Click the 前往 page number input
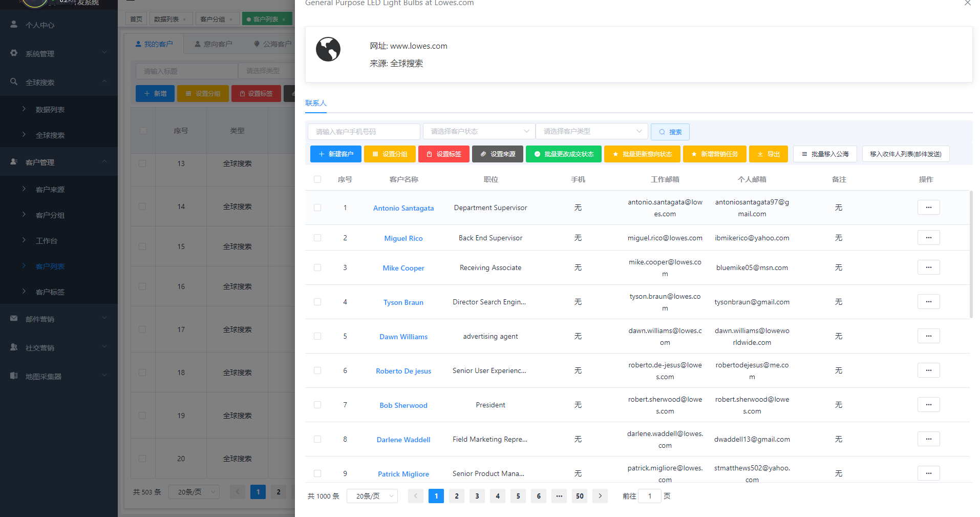The image size is (980, 517). point(650,496)
